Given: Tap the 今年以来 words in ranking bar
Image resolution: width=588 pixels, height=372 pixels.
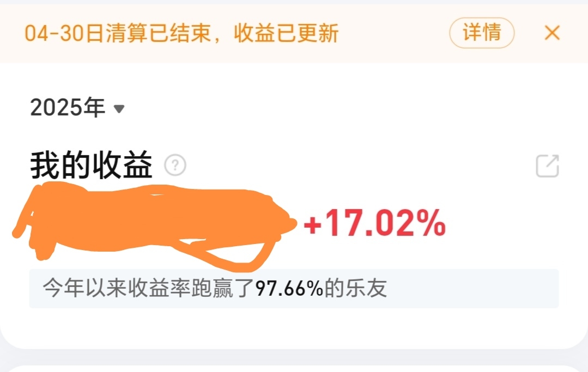Looking at the screenshot, I should tap(85, 289).
